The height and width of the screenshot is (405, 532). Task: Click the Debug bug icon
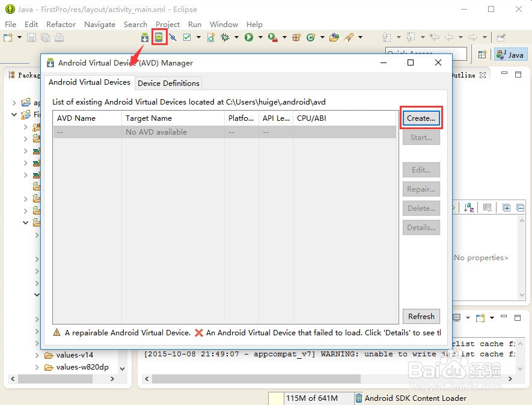(x=225, y=37)
